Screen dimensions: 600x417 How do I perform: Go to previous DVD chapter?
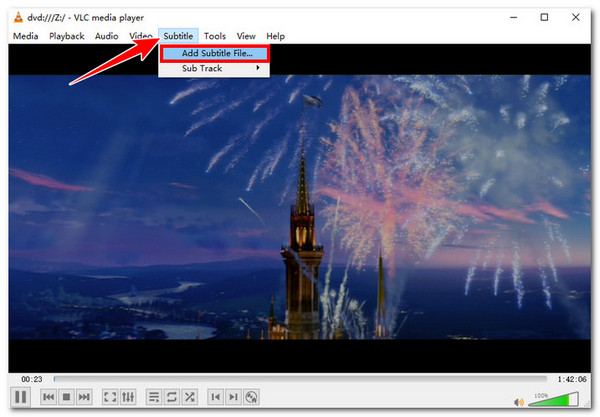[x=215, y=397]
